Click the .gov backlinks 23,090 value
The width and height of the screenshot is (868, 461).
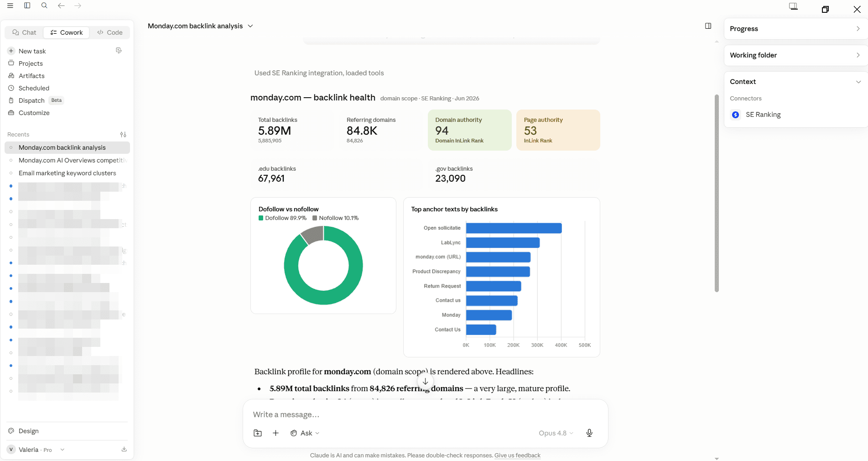(450, 178)
